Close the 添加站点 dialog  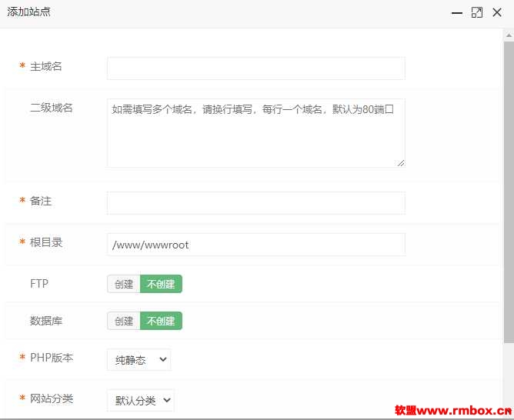[497, 13]
